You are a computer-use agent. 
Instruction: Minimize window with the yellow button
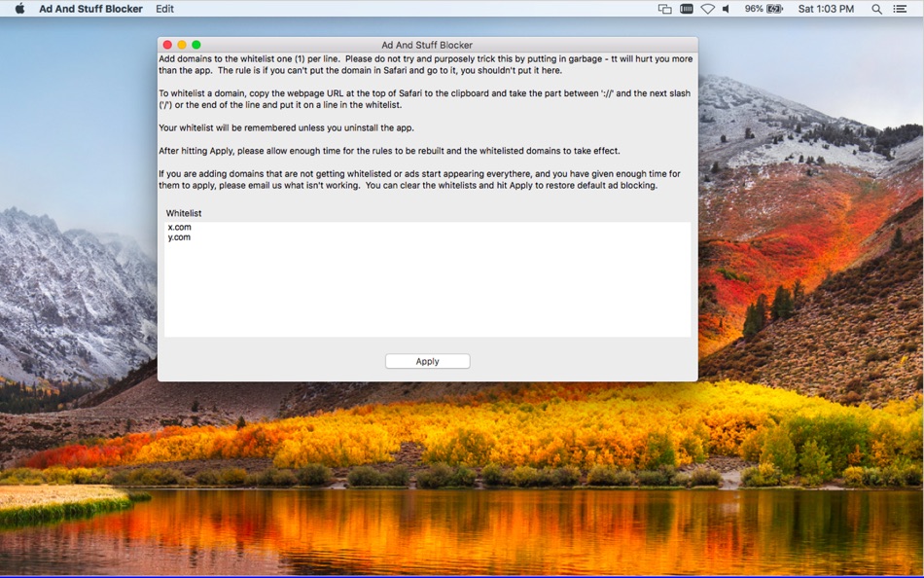(182, 45)
